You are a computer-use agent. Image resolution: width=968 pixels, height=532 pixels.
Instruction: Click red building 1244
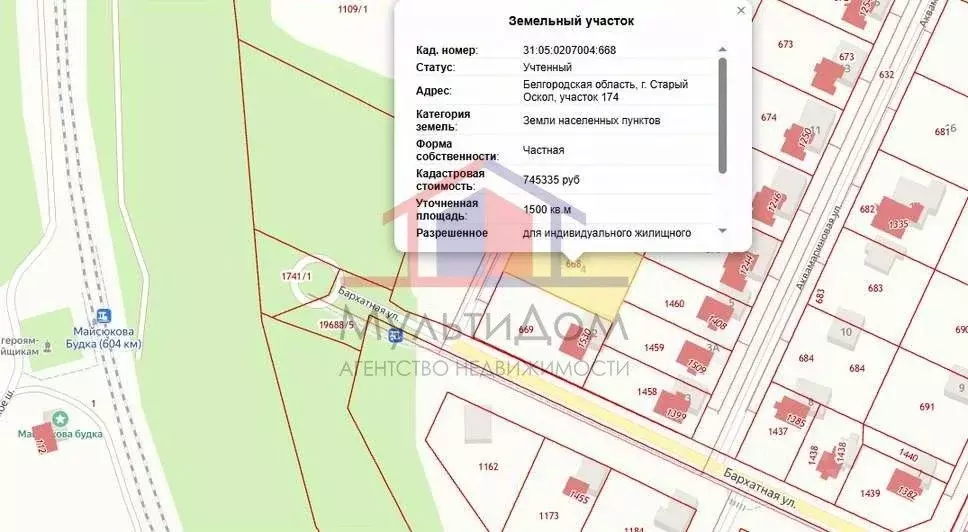(x=739, y=270)
